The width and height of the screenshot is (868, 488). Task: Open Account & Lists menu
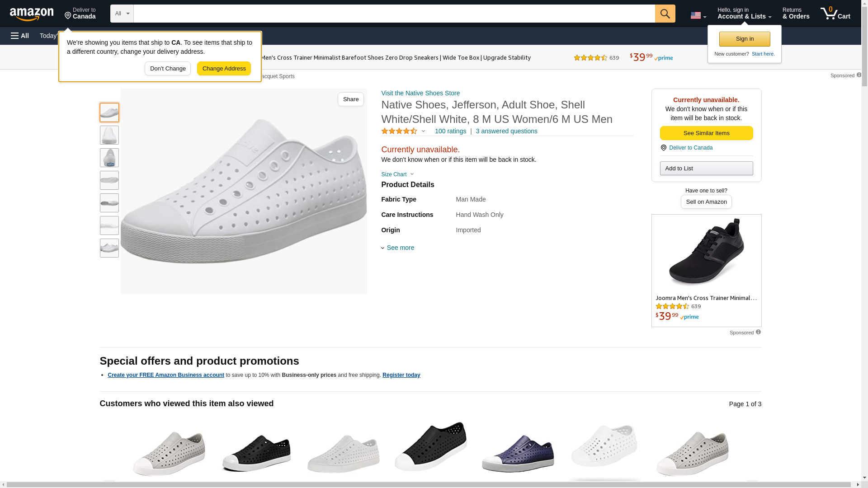pyautogui.click(x=744, y=14)
